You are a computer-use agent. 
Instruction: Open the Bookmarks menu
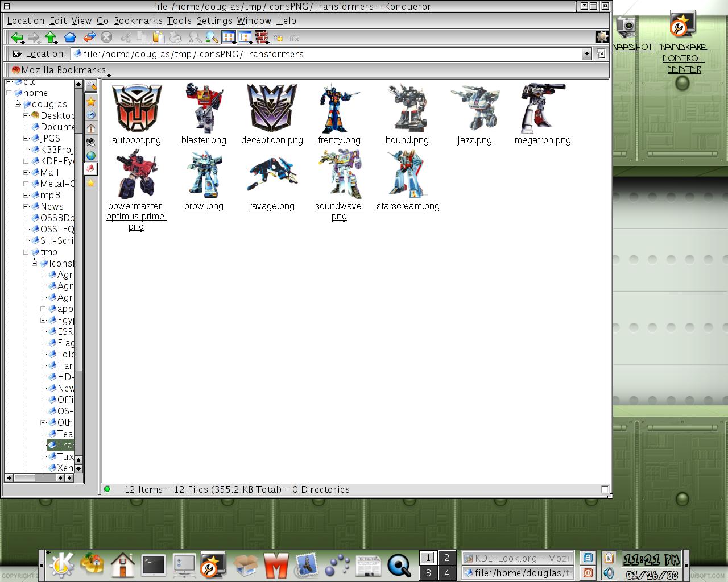pyautogui.click(x=138, y=20)
